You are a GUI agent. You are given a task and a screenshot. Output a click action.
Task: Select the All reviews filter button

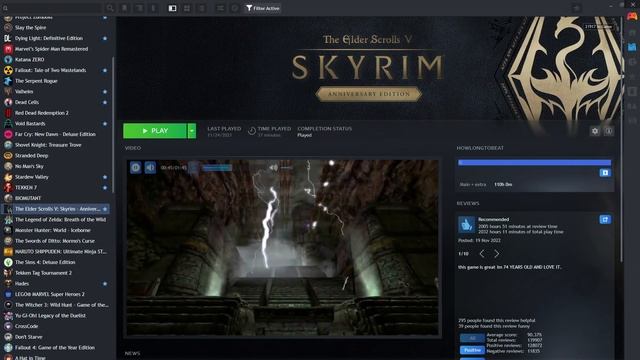[472, 338]
